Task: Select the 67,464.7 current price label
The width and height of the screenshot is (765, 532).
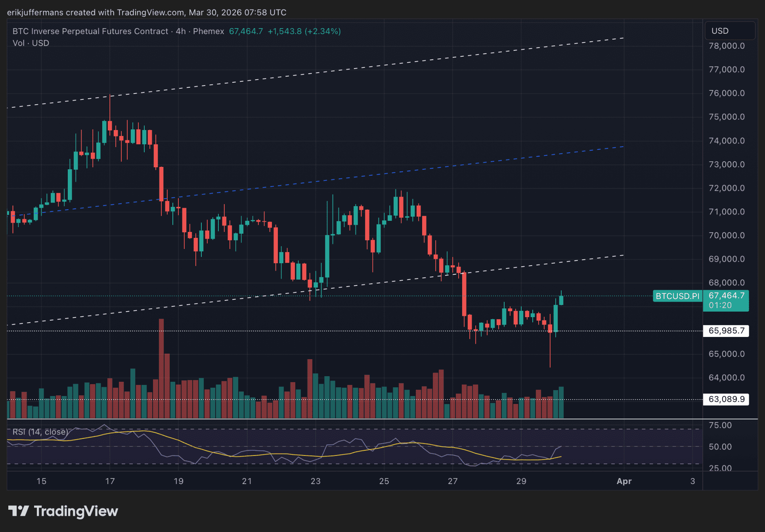Action: (x=726, y=296)
